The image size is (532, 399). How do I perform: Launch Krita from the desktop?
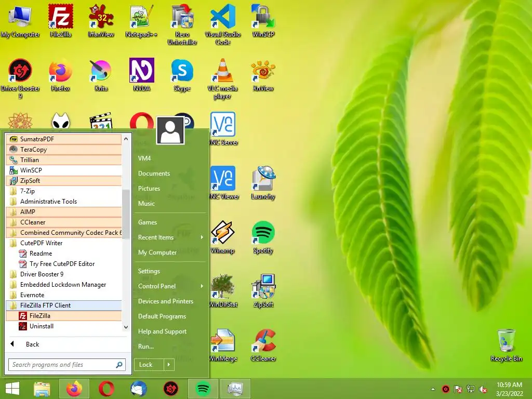(101, 75)
